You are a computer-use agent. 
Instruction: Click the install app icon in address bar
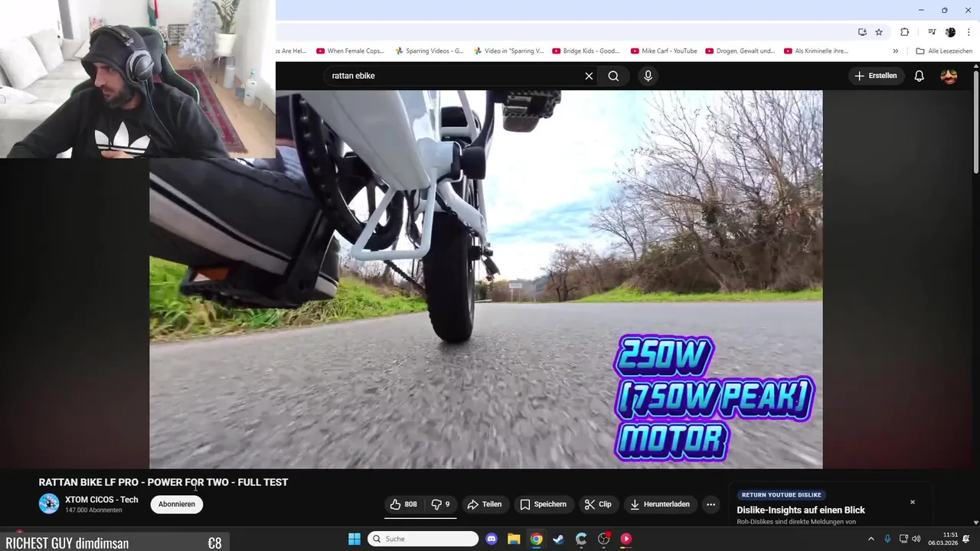862,32
